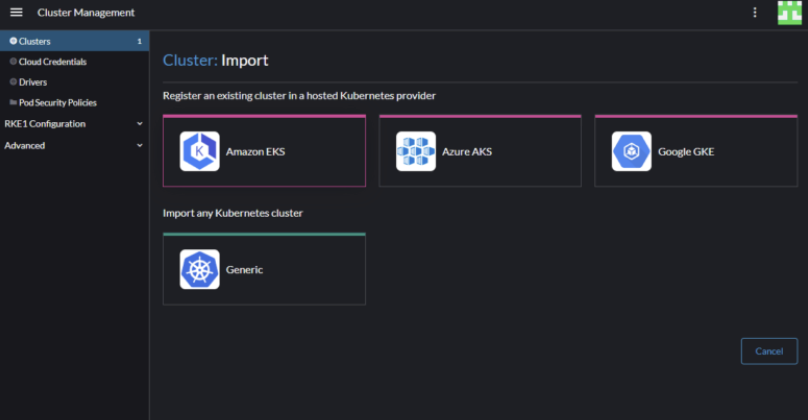Choose the Google GKE provider card
Image resolution: width=808 pixels, height=420 pixels.
coord(696,151)
